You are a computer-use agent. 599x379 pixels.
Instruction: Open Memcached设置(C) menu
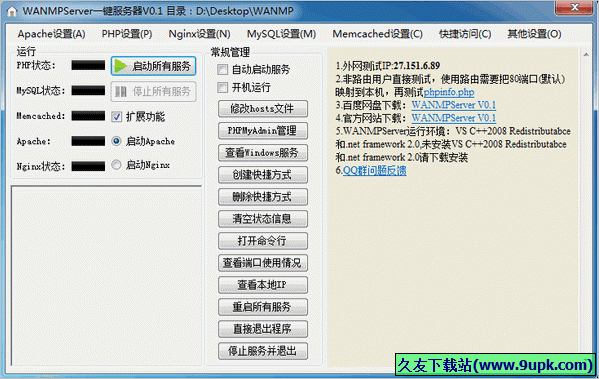pos(377,34)
